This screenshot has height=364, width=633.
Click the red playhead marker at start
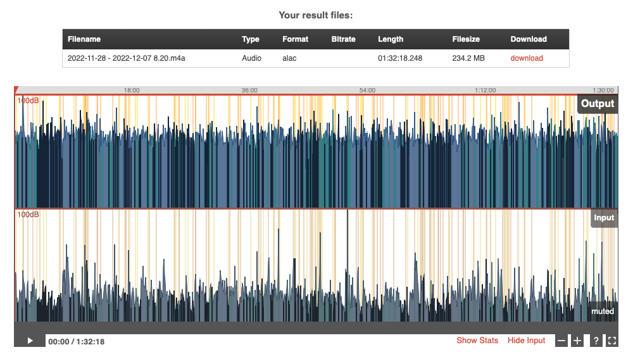16,90
